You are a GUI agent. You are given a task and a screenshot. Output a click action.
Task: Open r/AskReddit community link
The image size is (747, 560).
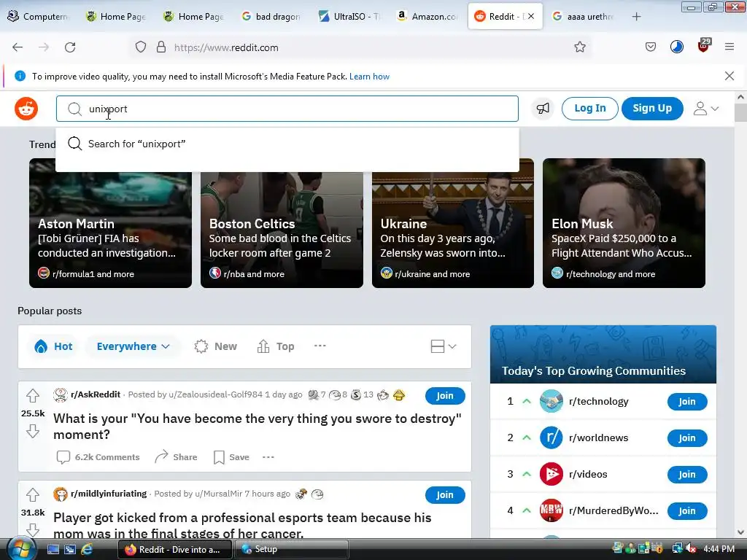tap(96, 394)
